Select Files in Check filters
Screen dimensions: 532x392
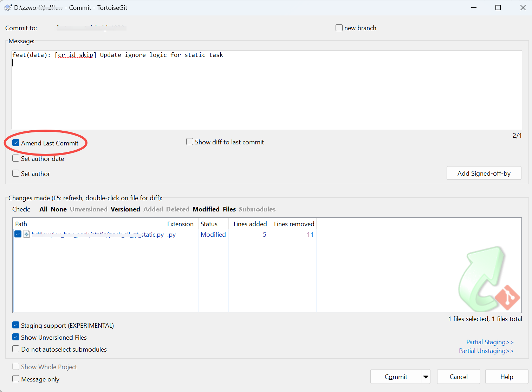point(229,209)
